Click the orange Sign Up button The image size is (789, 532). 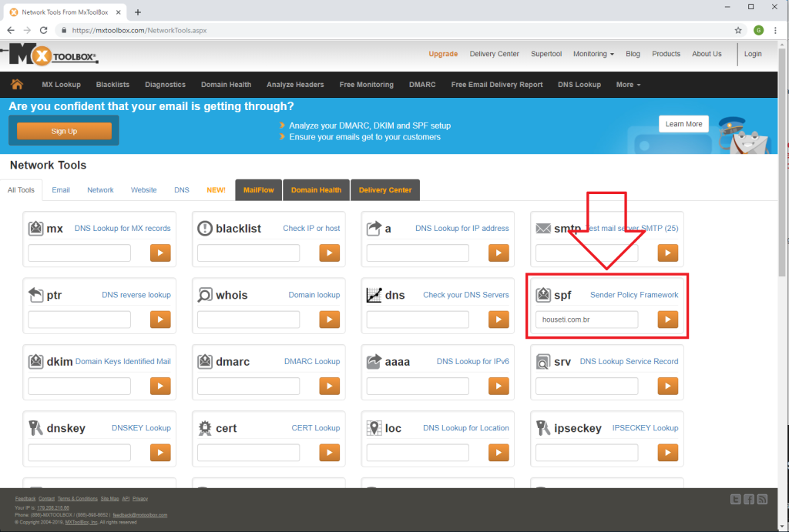[x=65, y=131]
